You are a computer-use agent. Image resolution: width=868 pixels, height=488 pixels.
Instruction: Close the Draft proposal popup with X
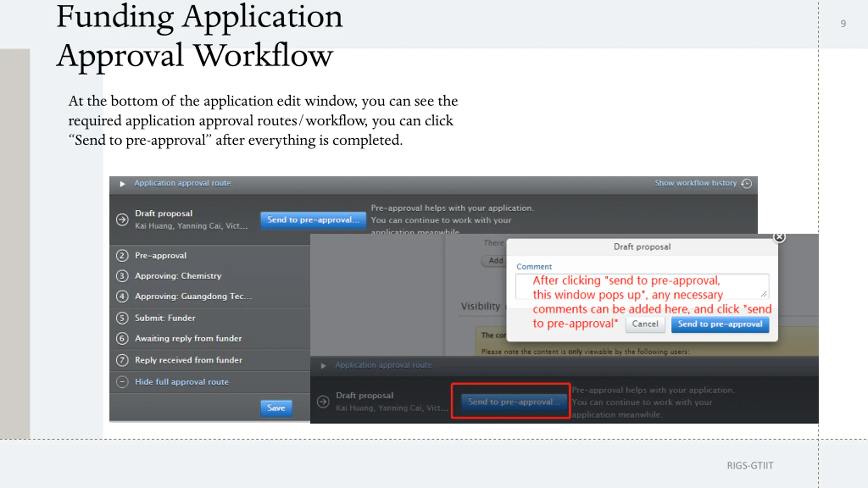[x=779, y=237]
